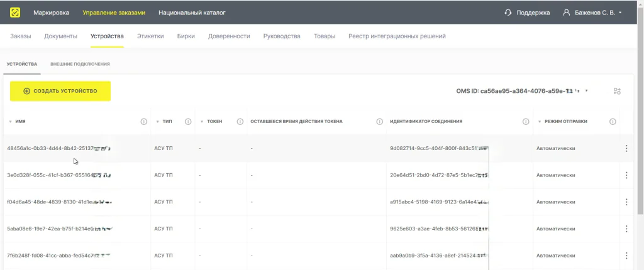The height and width of the screenshot is (270, 644).
Task: Click info icon for remaining token time column
Action: pos(379,122)
